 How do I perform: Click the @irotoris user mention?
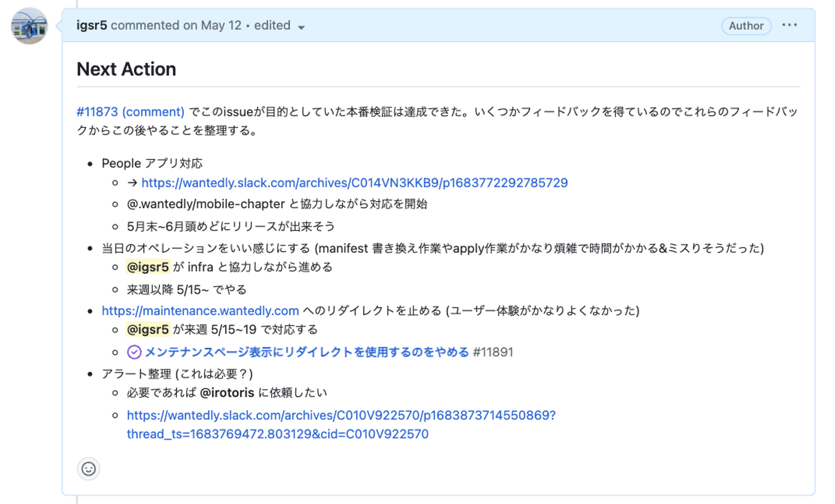point(227,393)
